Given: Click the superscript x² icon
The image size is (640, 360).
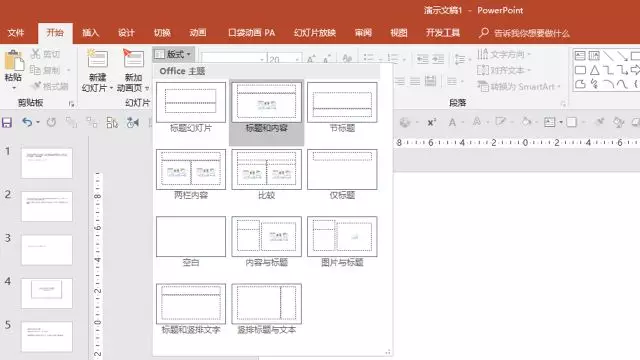Looking at the screenshot, I should 431,122.
